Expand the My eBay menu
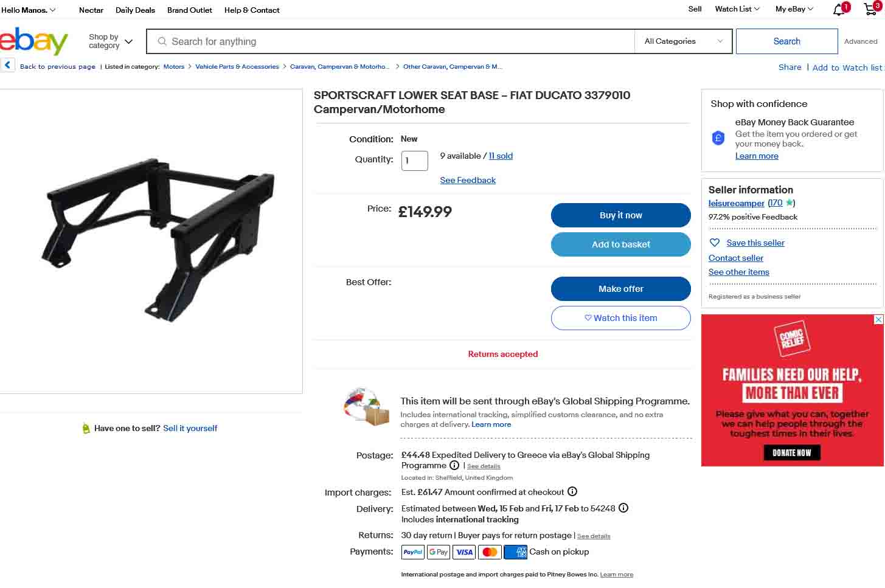 pos(794,9)
